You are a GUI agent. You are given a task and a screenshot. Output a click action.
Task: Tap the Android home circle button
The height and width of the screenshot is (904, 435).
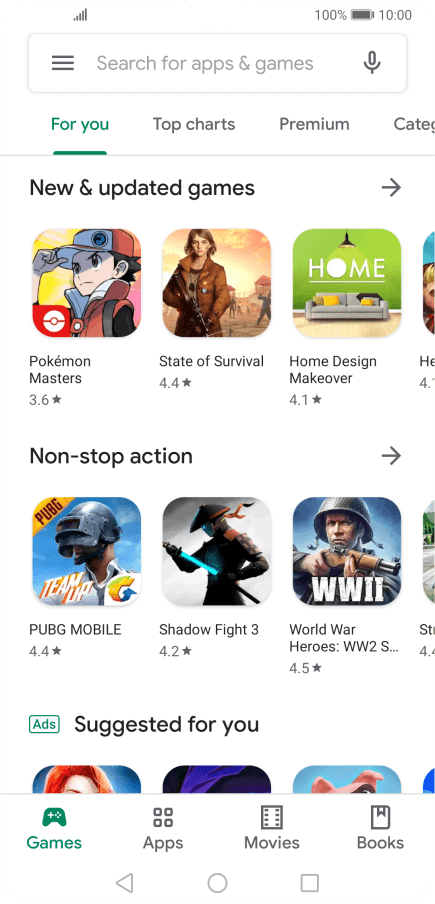217,883
